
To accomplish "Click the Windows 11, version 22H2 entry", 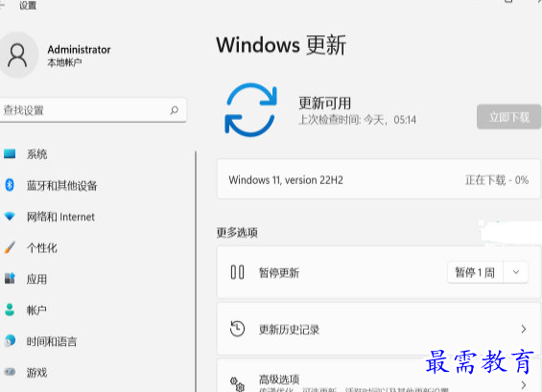I will [286, 180].
